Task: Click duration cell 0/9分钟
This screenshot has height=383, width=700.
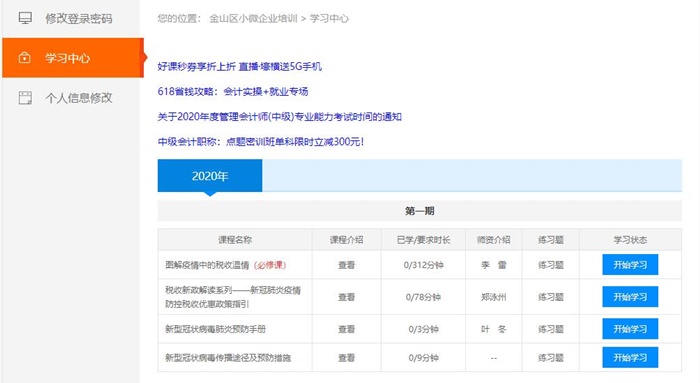Action: 423,358
